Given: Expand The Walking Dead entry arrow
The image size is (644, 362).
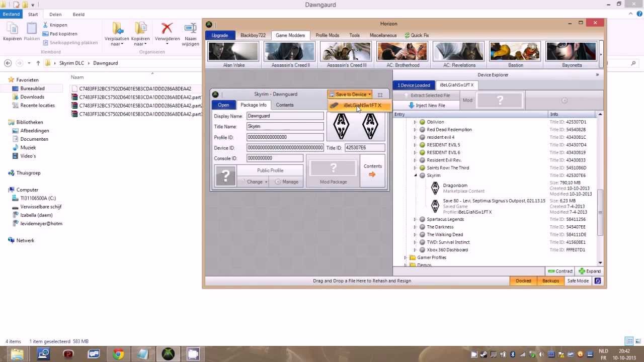Looking at the screenshot, I should coord(415,235).
